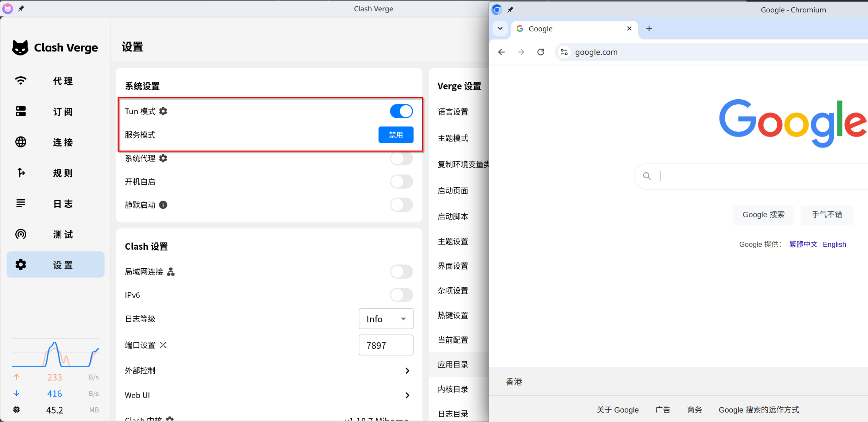Open 应用目录 in Verge 设置
Viewport: 868px width, 422px height.
[453, 365]
